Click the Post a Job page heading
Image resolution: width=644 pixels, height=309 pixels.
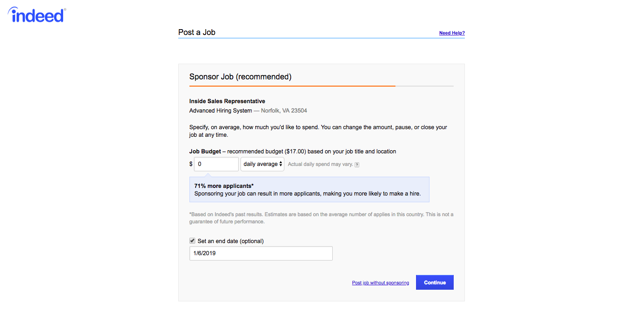point(197,32)
